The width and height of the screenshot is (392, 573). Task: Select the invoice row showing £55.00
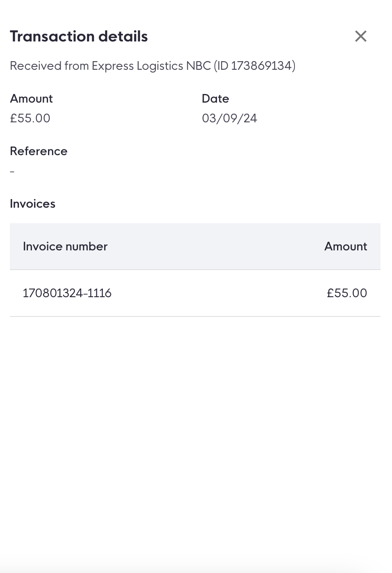tap(195, 293)
